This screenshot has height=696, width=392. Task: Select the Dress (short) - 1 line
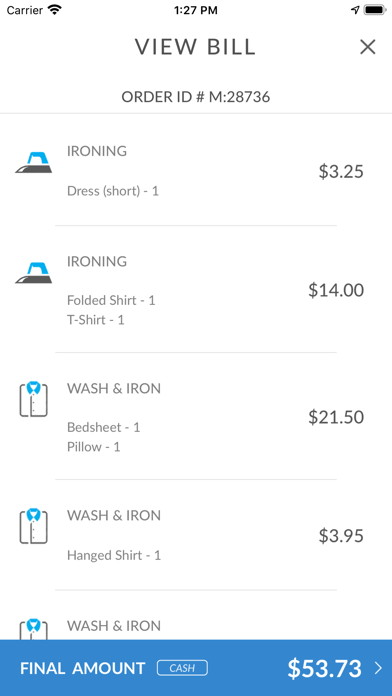click(113, 191)
